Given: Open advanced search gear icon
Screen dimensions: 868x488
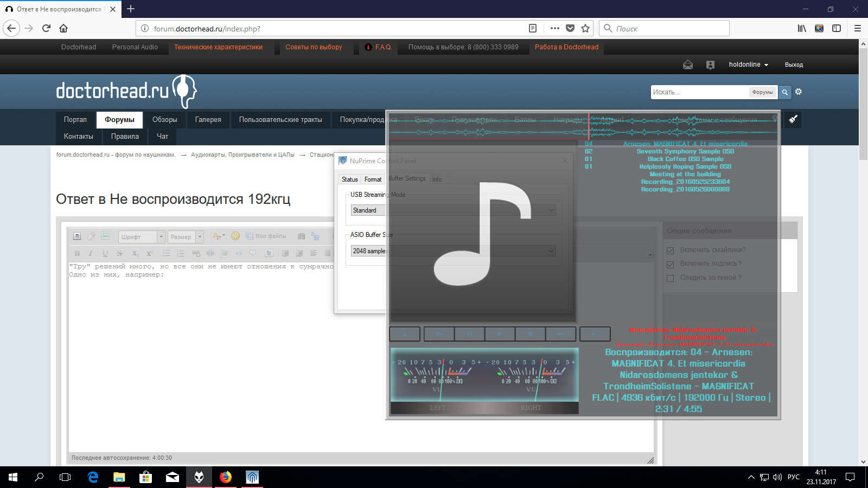Looking at the screenshot, I should (x=799, y=92).
